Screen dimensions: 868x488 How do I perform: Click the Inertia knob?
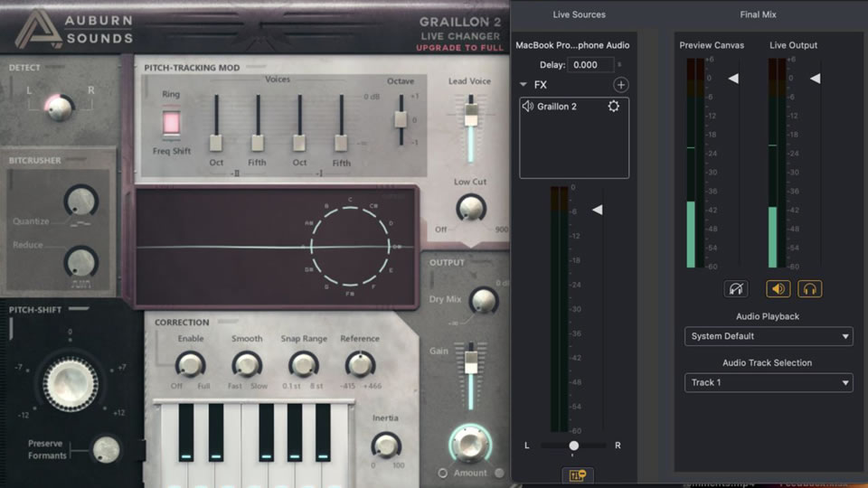point(386,446)
